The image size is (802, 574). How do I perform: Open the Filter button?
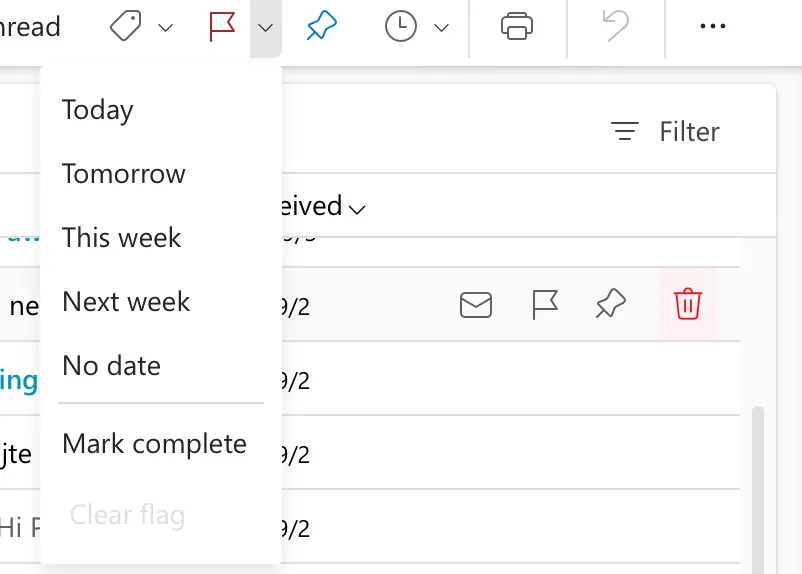(x=666, y=132)
